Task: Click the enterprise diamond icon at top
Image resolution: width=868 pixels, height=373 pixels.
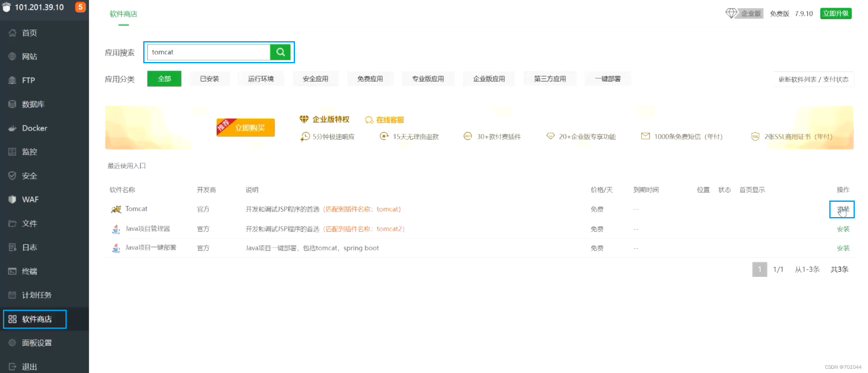Action: click(731, 14)
